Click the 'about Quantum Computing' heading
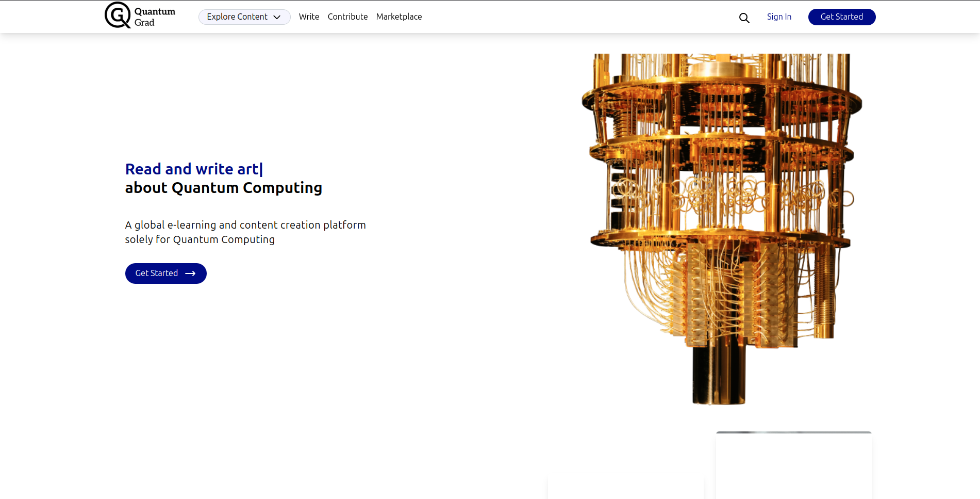The image size is (980, 499). 224,188
